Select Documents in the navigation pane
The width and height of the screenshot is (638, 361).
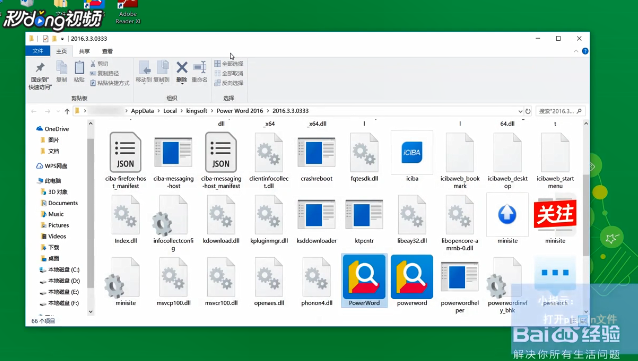tap(59, 203)
